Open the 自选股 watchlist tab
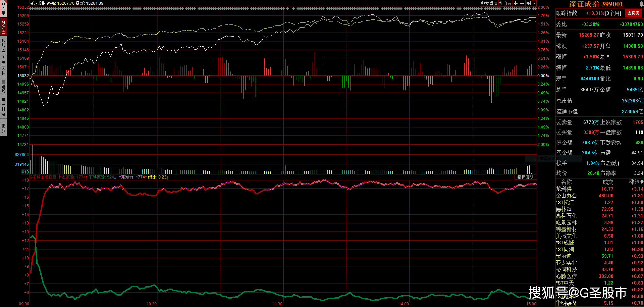The height and width of the screenshot is (307, 644). (3, 86)
